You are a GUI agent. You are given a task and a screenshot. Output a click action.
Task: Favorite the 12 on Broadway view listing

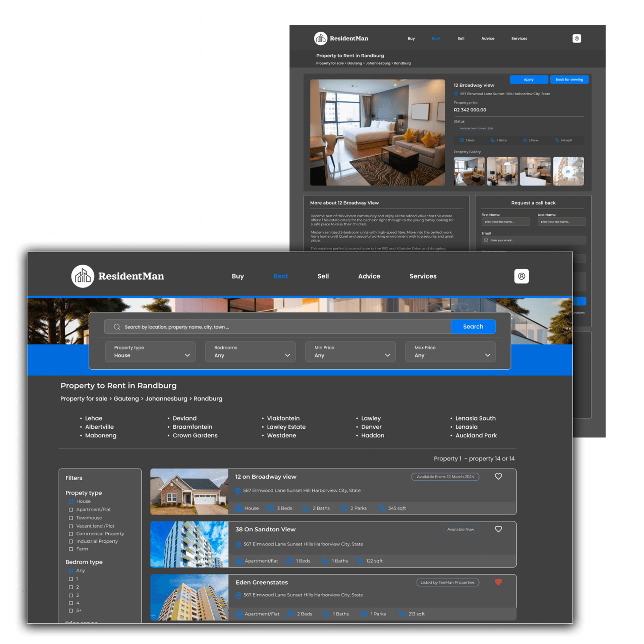tap(498, 476)
